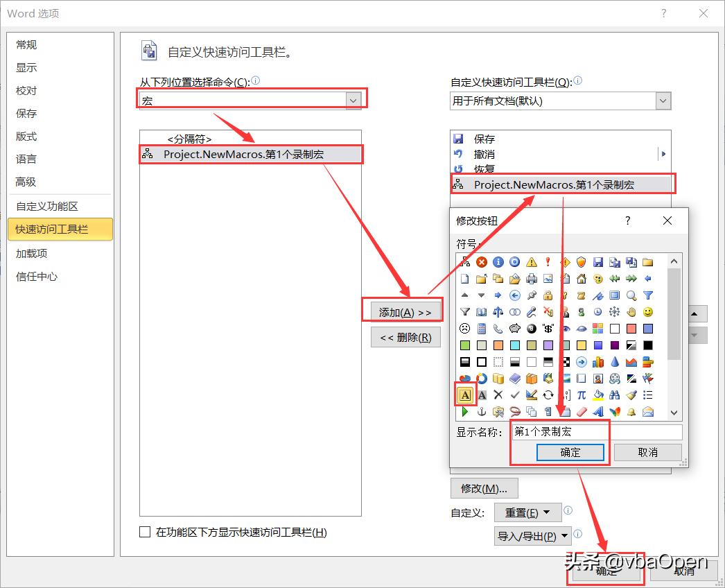The height and width of the screenshot is (588, 725).
Task: Pick the pi symbol icon
Action: [x=581, y=395]
